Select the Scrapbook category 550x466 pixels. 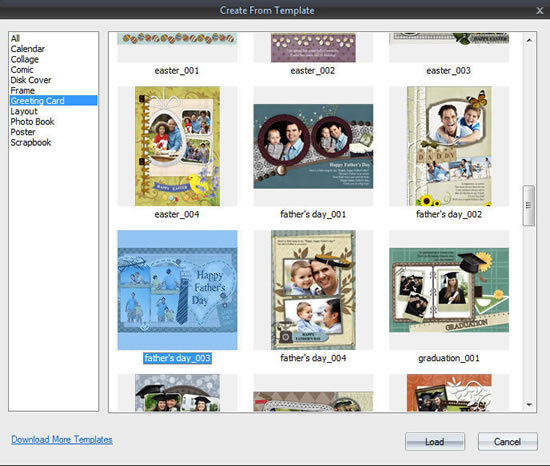[x=31, y=142]
